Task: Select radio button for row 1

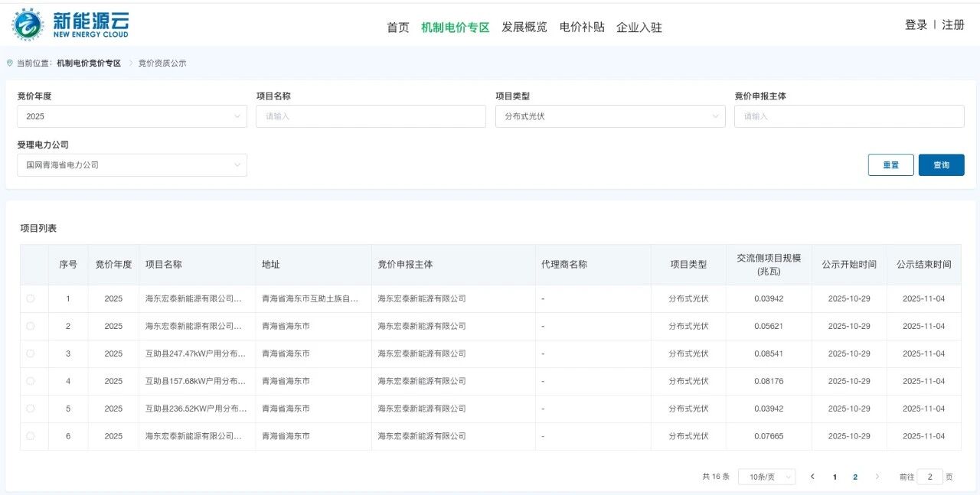Action: tap(31, 299)
